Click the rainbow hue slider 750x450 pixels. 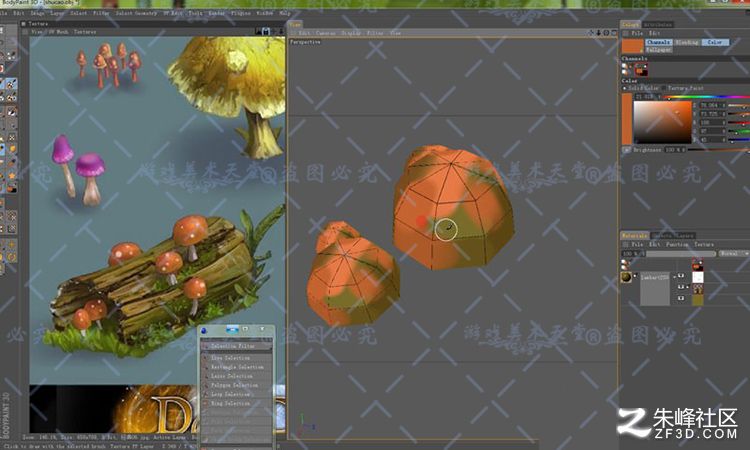pos(706,97)
